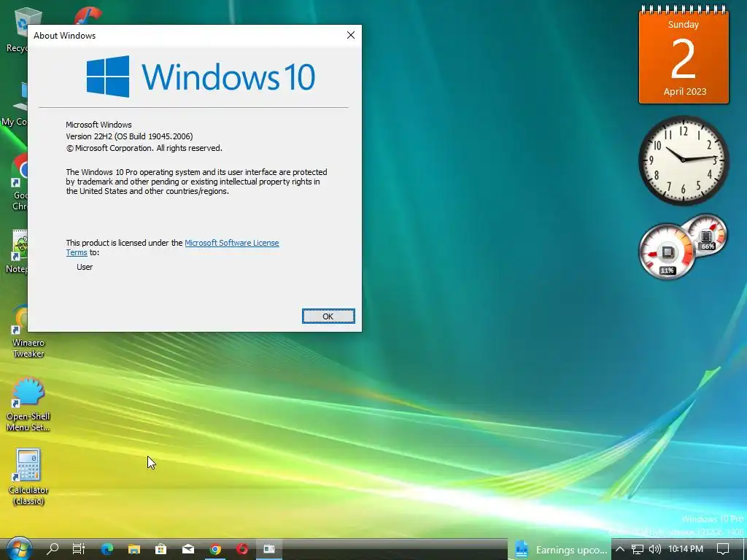Open the 10:14 PM taskbar clock
747x560 pixels.
[686, 549]
